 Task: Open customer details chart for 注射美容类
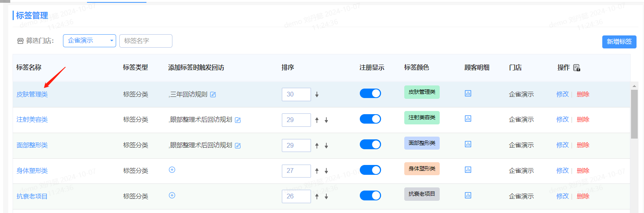pyautogui.click(x=468, y=119)
